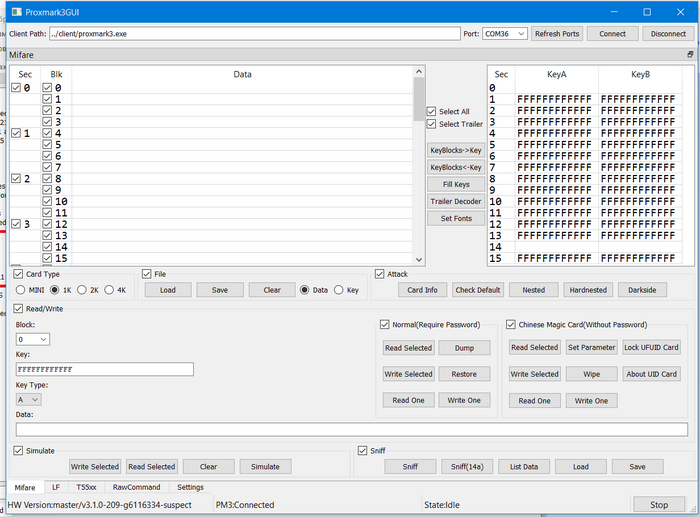Toggle the Select All checkbox
Screen dimensions: 700x517
point(431,111)
